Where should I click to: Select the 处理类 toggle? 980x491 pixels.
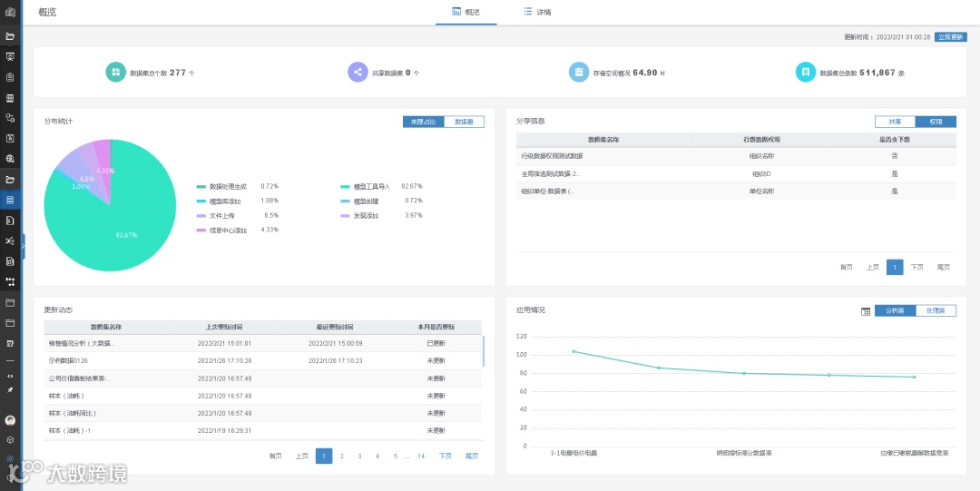[936, 311]
